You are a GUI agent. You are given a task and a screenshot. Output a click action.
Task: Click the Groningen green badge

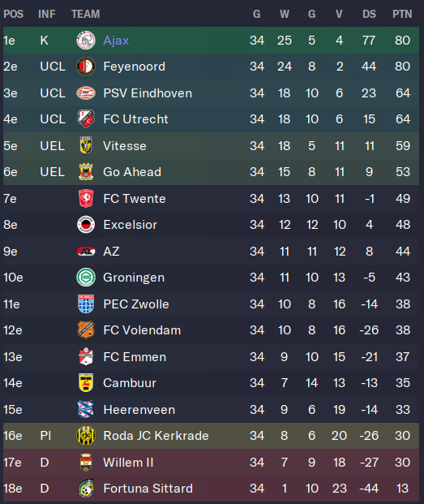click(86, 278)
